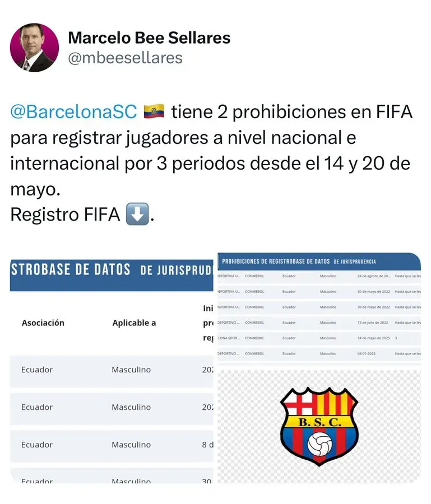Screen dimensions: 431x504
Task: Open the @mbeesellares handle
Action: point(125,58)
